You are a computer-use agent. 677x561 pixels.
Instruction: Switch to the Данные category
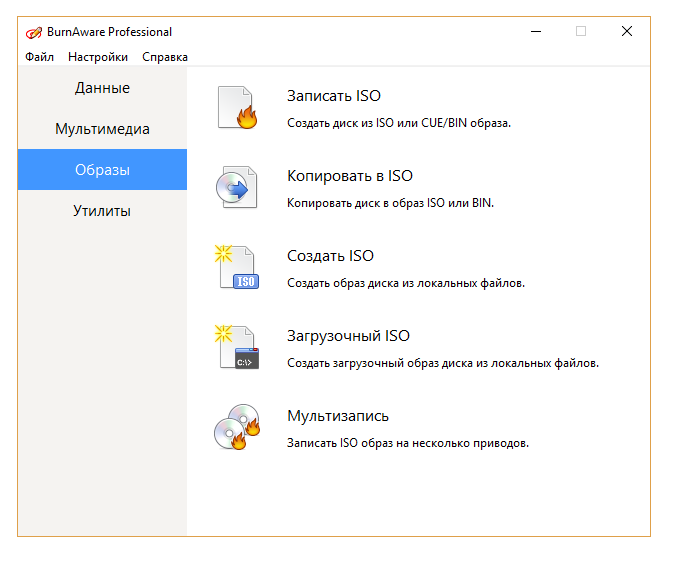(x=102, y=88)
